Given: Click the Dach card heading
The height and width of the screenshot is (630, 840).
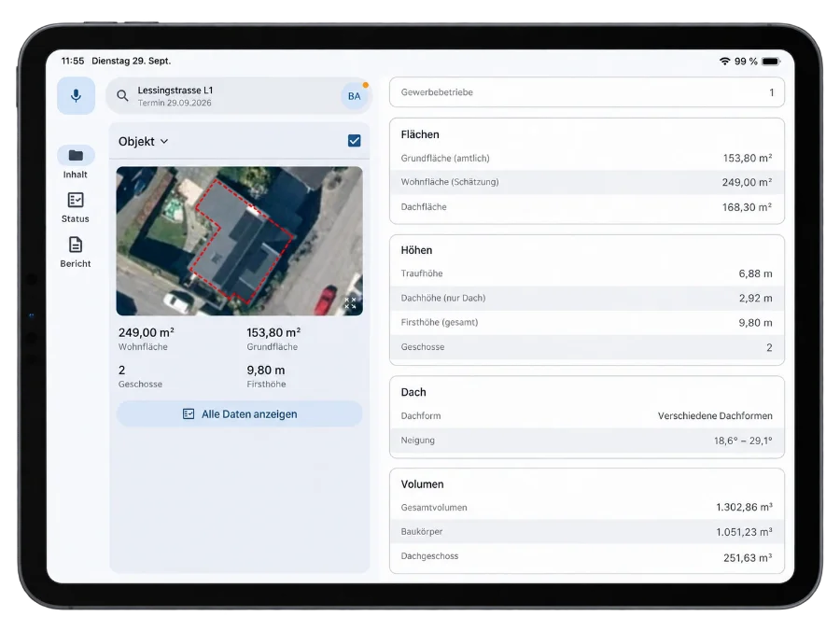Looking at the screenshot, I should (x=413, y=392).
